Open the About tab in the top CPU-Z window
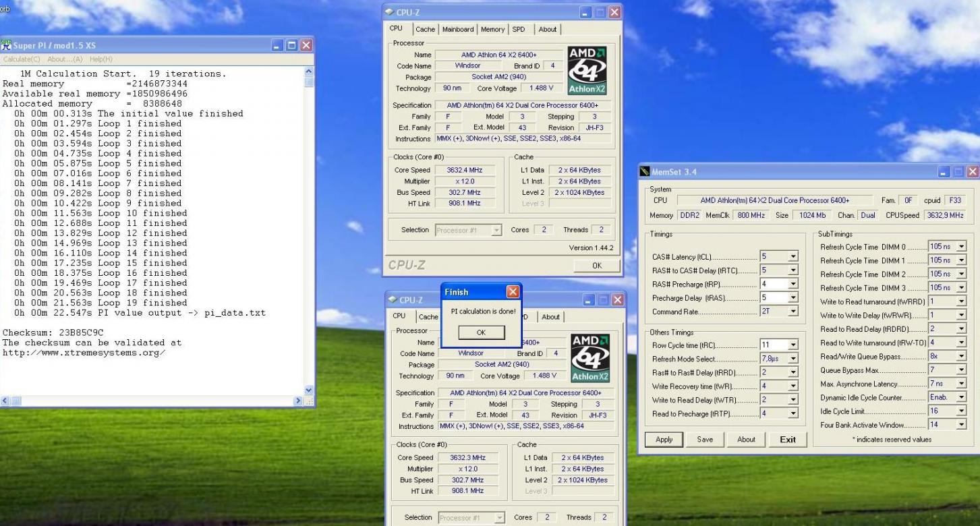Screen dimensions: 980x526 (x=548, y=29)
